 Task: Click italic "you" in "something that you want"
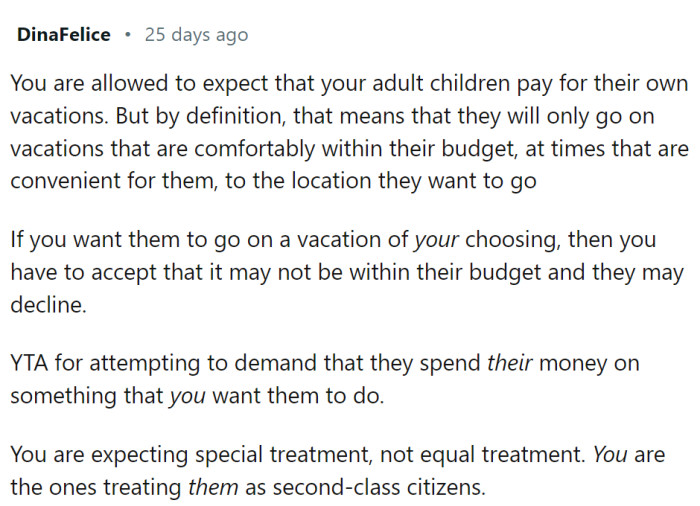(187, 395)
